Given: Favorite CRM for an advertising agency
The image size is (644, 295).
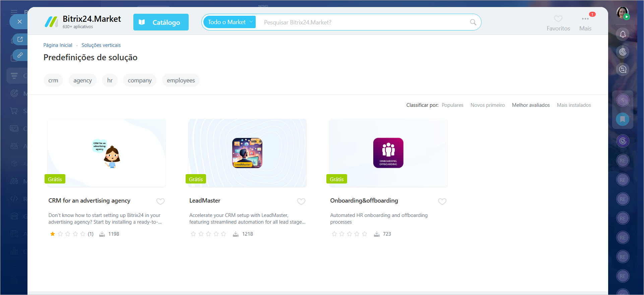Looking at the screenshot, I should [160, 201].
